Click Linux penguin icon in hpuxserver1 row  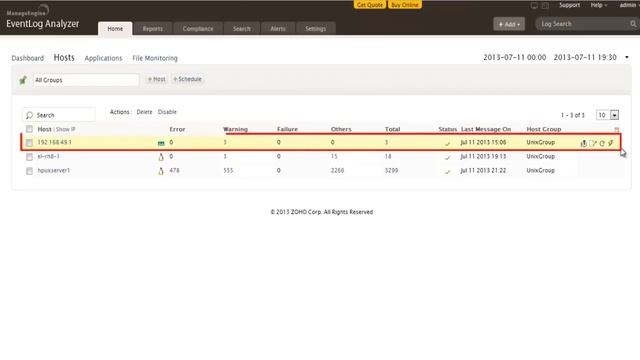pos(161,171)
